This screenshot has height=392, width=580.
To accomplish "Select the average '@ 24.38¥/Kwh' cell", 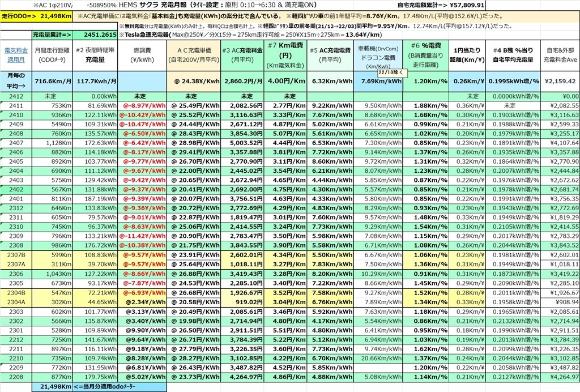I will tap(194, 81).
